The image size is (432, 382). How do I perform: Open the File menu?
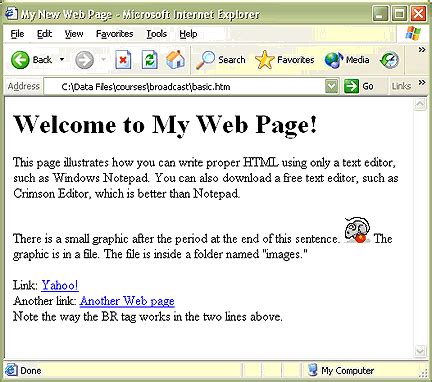click(17, 34)
